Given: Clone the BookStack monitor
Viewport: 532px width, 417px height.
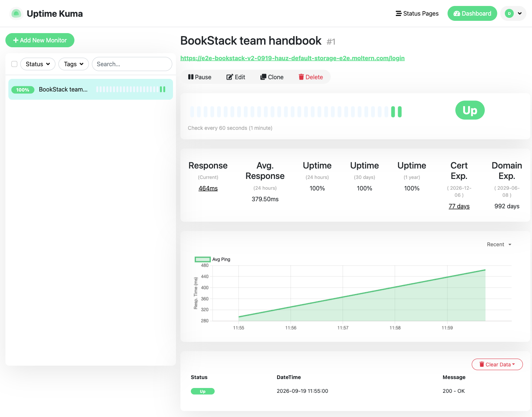Looking at the screenshot, I should 272,77.
